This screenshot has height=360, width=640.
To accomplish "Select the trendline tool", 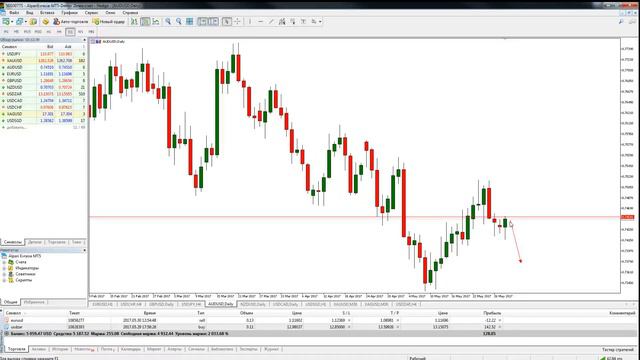I will tap(271, 22).
